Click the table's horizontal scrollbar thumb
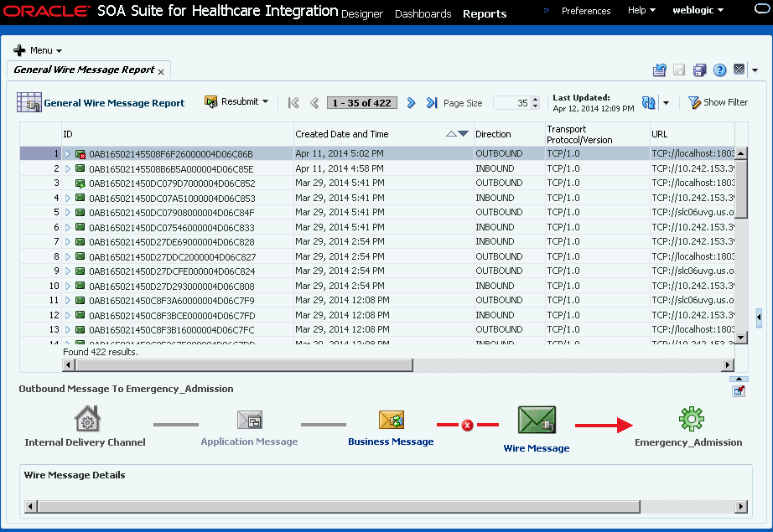This screenshot has height=532, width=773. [x=244, y=365]
